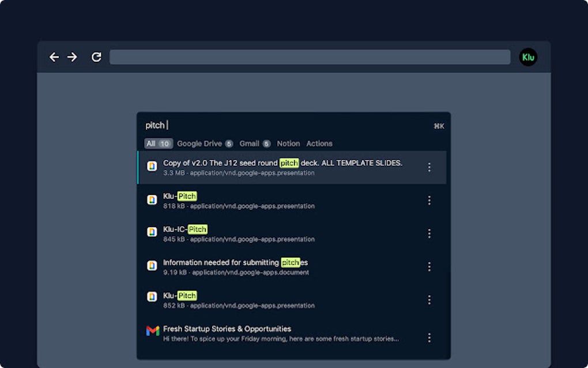
Task: Open more options for 'Information needed for submitting pitches'
Action: coord(429,266)
